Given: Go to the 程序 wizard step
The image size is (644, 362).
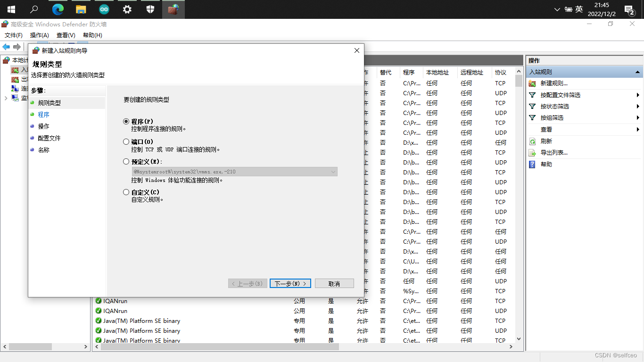Looking at the screenshot, I should (x=44, y=115).
